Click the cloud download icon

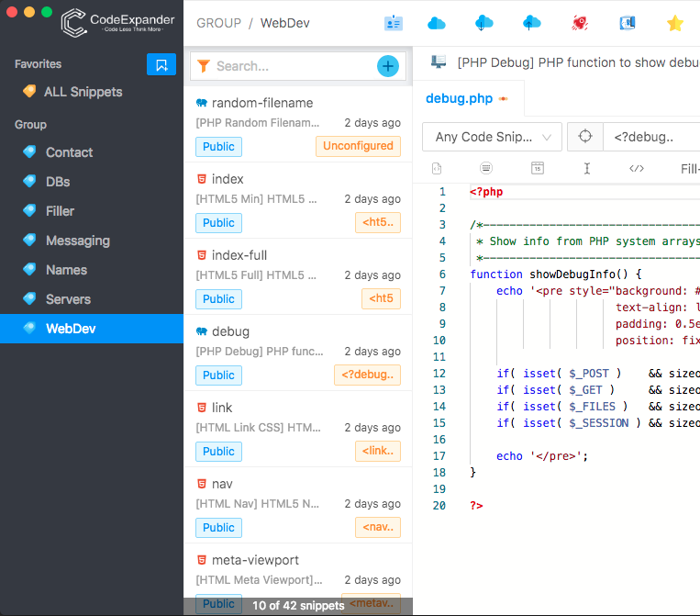483,23
